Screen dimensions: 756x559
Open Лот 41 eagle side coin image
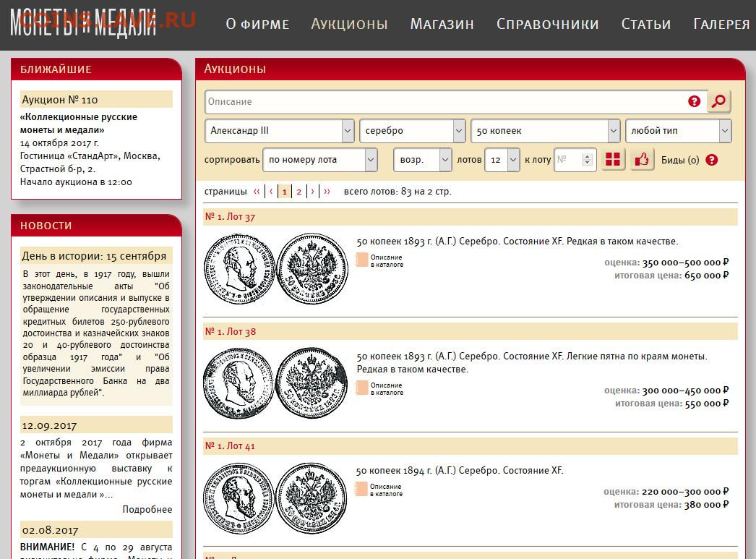tap(312, 498)
